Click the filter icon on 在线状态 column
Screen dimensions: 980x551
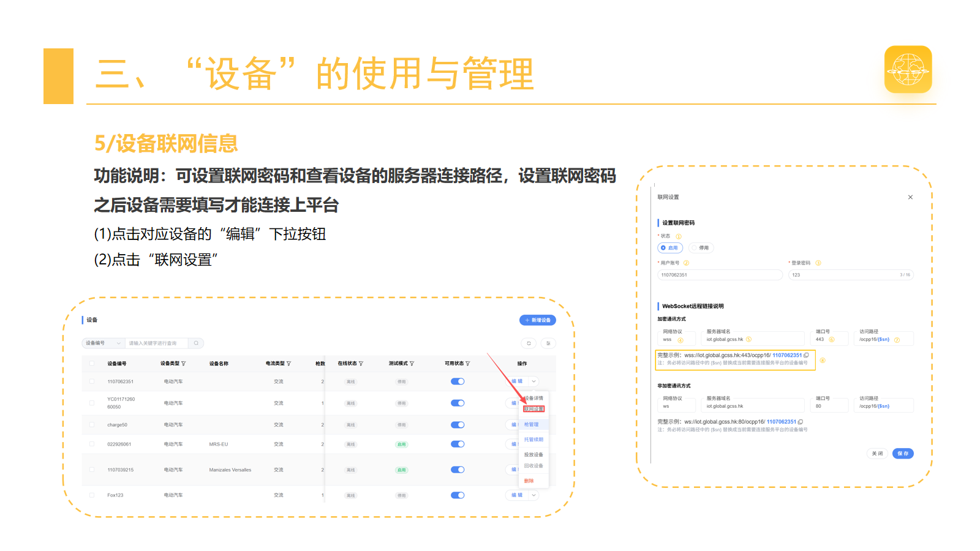361,364
